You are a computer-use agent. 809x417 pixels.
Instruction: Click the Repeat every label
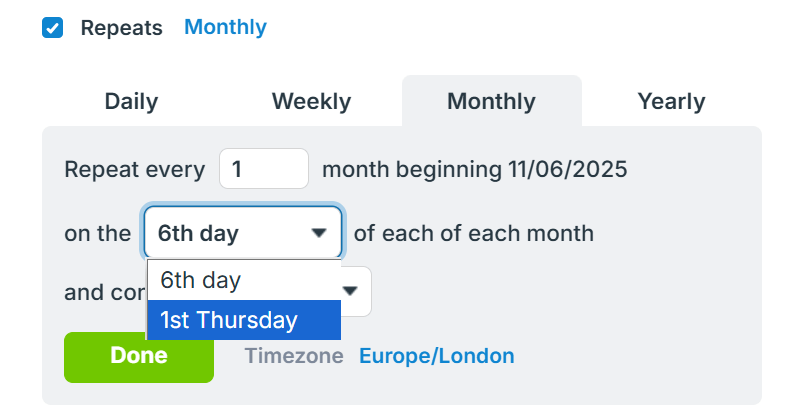[135, 169]
